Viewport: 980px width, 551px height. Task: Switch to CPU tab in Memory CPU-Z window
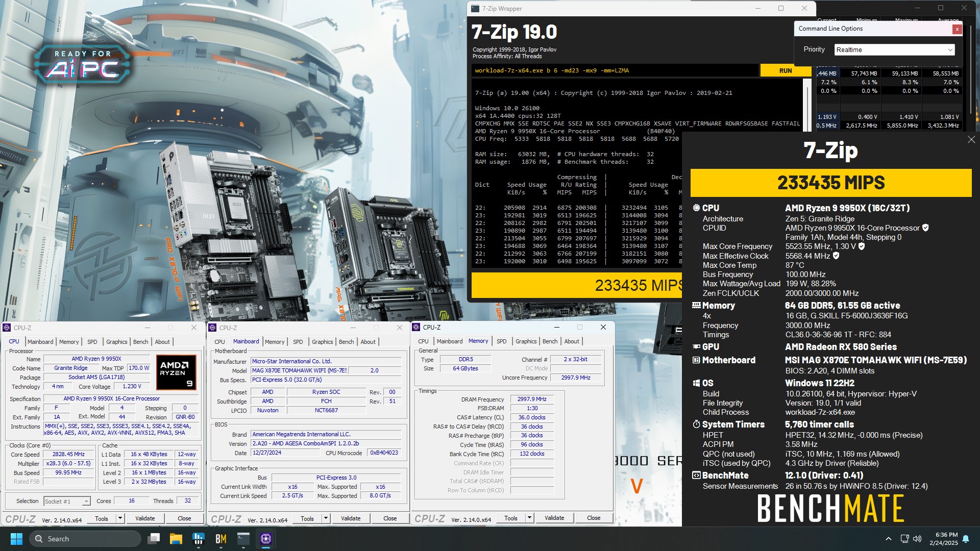(x=424, y=341)
